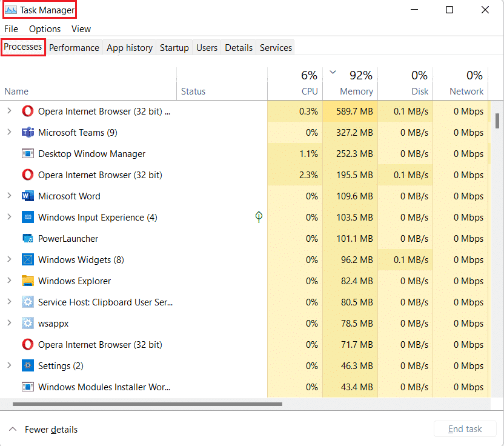Image resolution: width=504 pixels, height=446 pixels.
Task: Click the wsappx gear icon
Action: pyautogui.click(x=27, y=323)
